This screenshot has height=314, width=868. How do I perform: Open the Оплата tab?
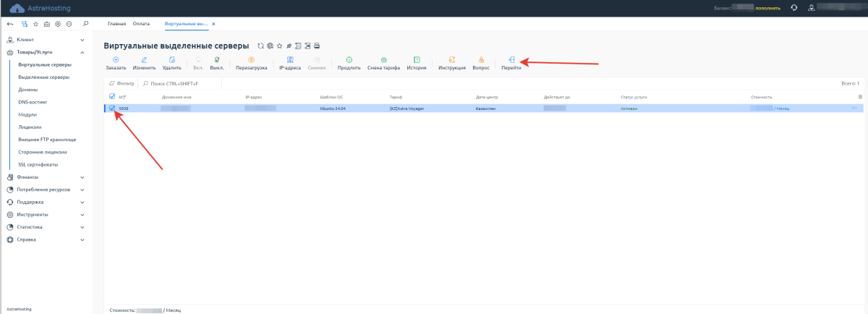142,24
